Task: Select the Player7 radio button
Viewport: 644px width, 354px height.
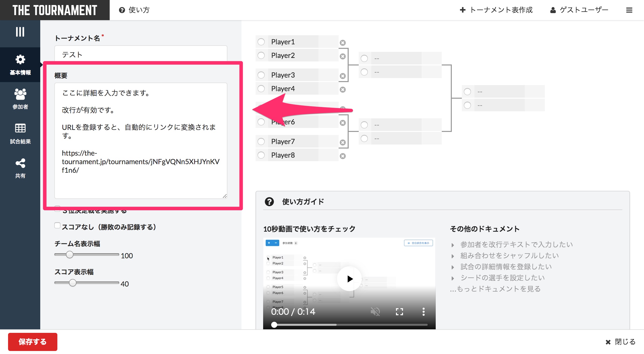Action: [261, 141]
